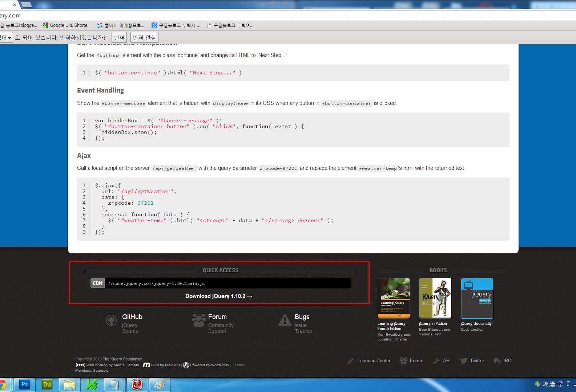
Task: Click the IME pad globe icon
Action: point(538,384)
